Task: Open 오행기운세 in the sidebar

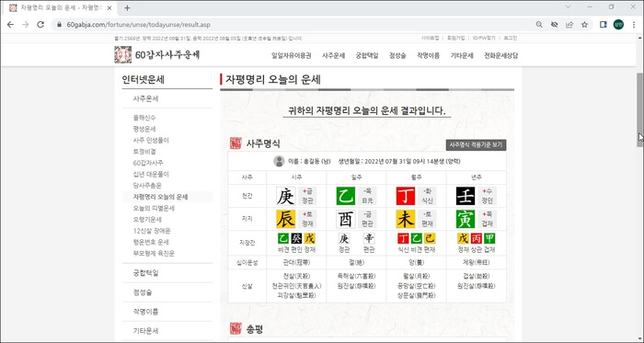Action: point(147,220)
